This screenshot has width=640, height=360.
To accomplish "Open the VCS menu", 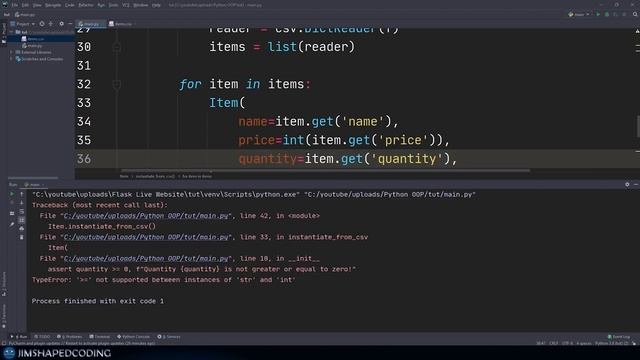I will tap(126, 5).
